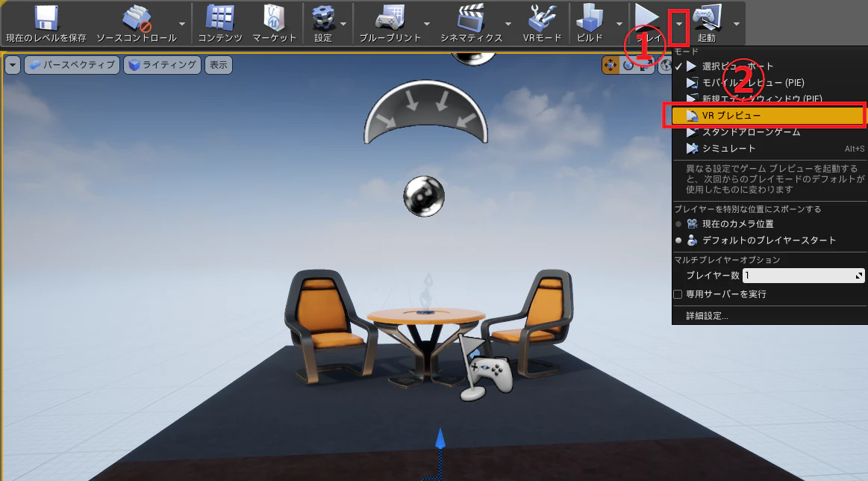This screenshot has height=481, width=868.
Task: Choose 新規エディタウィンドウ (PIE) menu entry
Action: click(769, 99)
